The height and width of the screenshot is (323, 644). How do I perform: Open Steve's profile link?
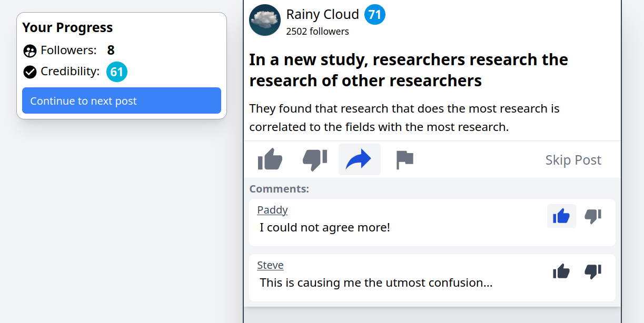[270, 265]
